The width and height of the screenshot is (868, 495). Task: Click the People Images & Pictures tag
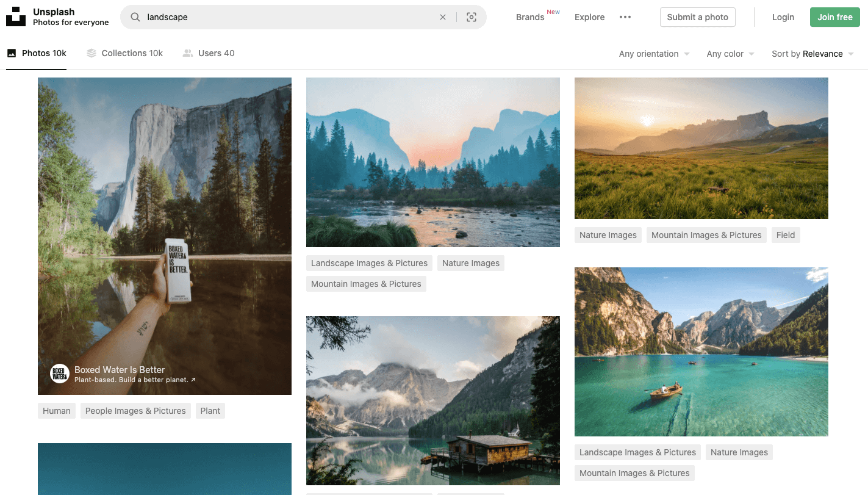coord(135,411)
